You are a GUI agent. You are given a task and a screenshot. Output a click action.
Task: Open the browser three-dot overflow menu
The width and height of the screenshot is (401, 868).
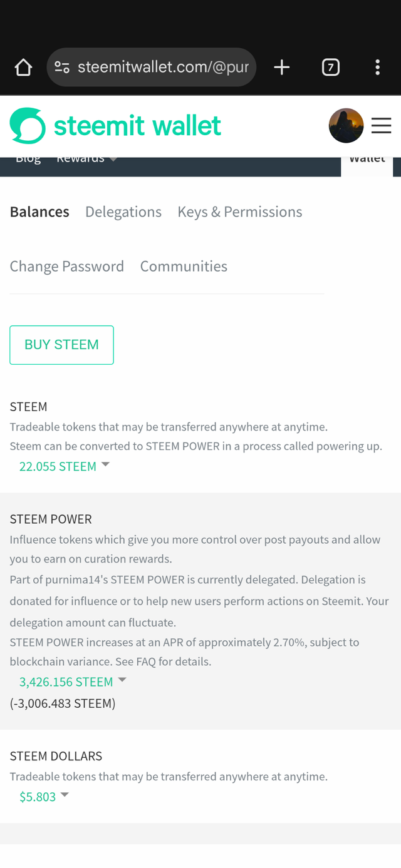377,67
